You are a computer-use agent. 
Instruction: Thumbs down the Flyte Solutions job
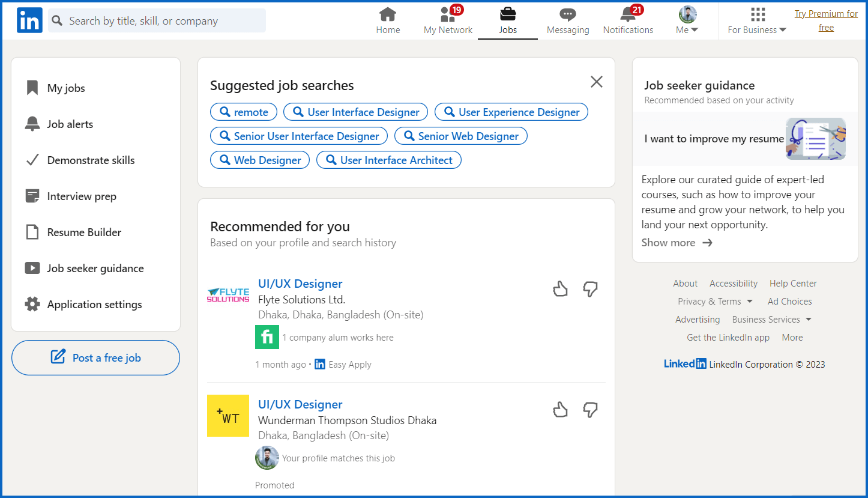click(591, 290)
